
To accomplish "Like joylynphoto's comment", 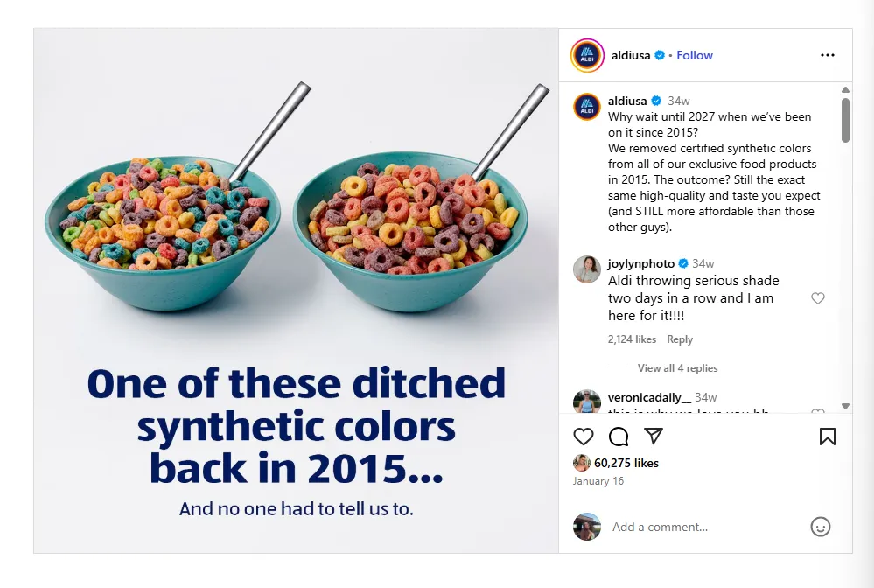I will pos(818,298).
